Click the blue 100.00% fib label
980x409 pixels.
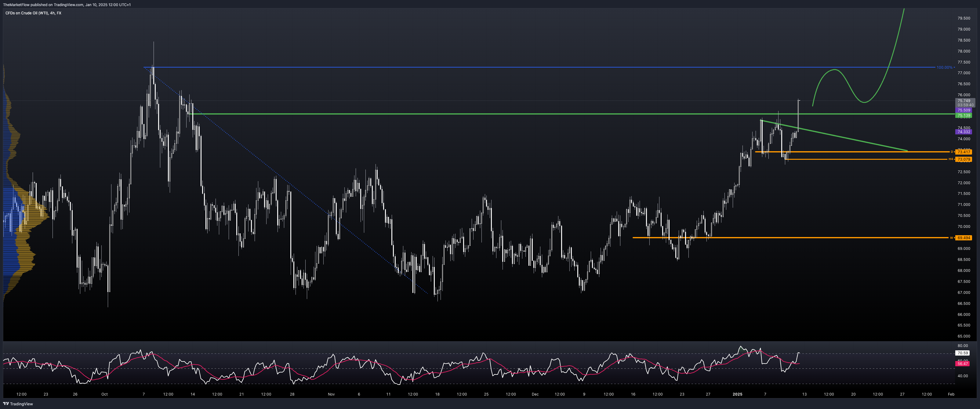944,67
